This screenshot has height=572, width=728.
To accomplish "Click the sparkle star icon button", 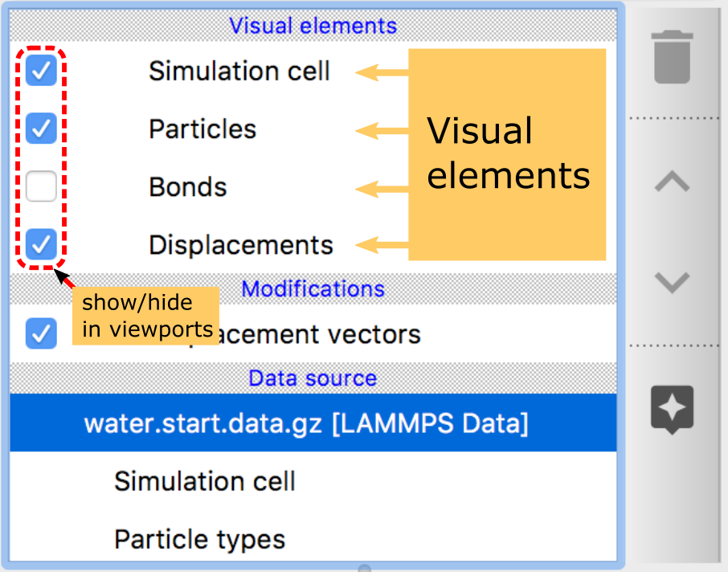I will pyautogui.click(x=672, y=410).
